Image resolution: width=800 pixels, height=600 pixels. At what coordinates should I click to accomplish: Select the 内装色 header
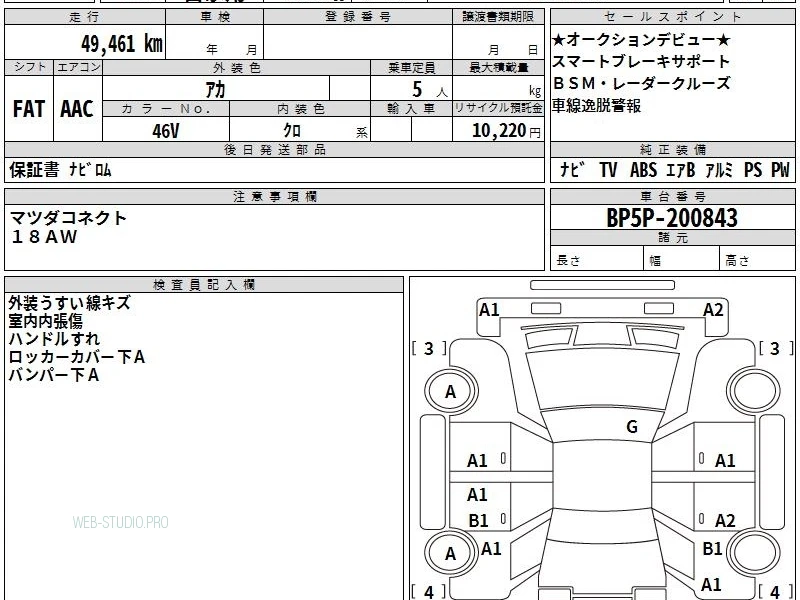(x=301, y=109)
